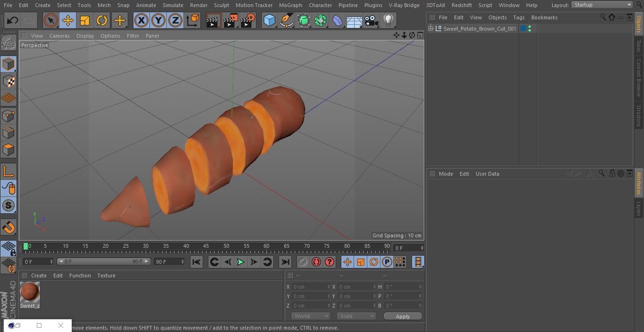Viewport: 644px width, 332px height.
Task: Enable Axis mode L-shaped icon
Action: pos(8,171)
